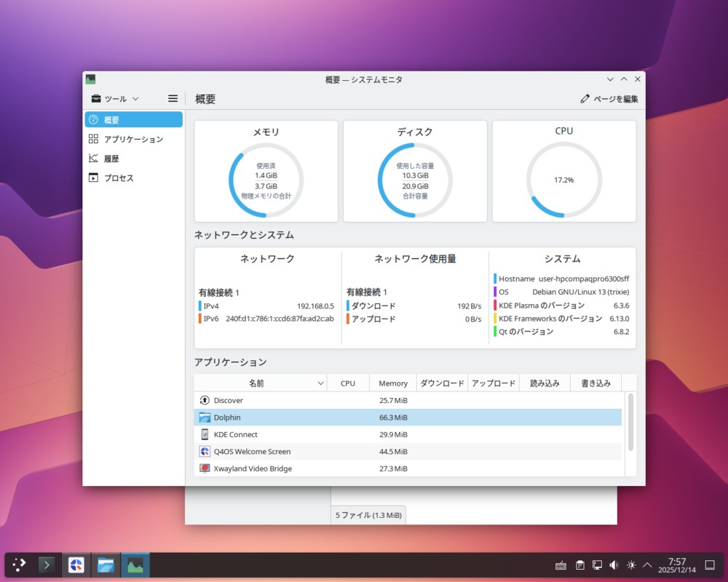
Task: Open the volume control in system tray
Action: click(x=614, y=565)
